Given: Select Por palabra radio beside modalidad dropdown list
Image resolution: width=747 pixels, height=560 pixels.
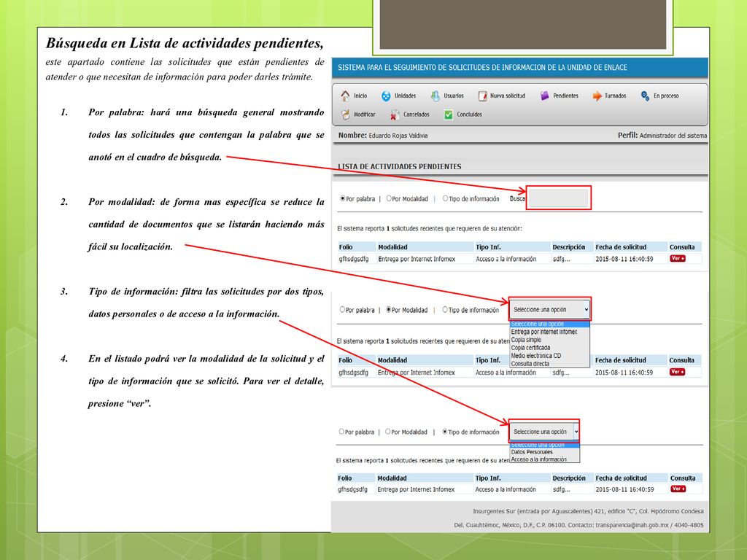Looking at the screenshot, I should pos(342,309).
